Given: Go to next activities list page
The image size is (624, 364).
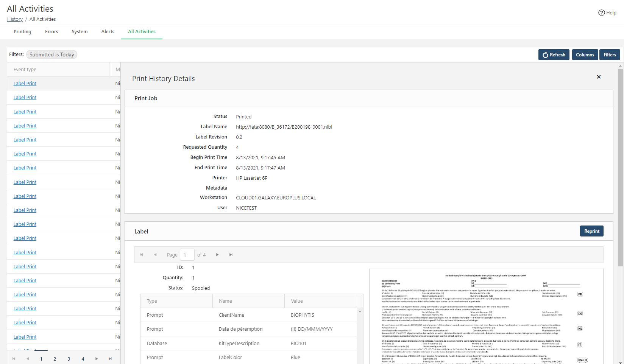Looking at the screenshot, I should (97, 359).
